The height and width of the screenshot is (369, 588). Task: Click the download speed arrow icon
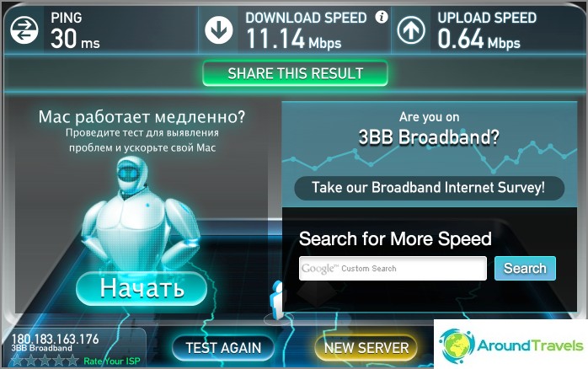pyautogui.click(x=219, y=30)
